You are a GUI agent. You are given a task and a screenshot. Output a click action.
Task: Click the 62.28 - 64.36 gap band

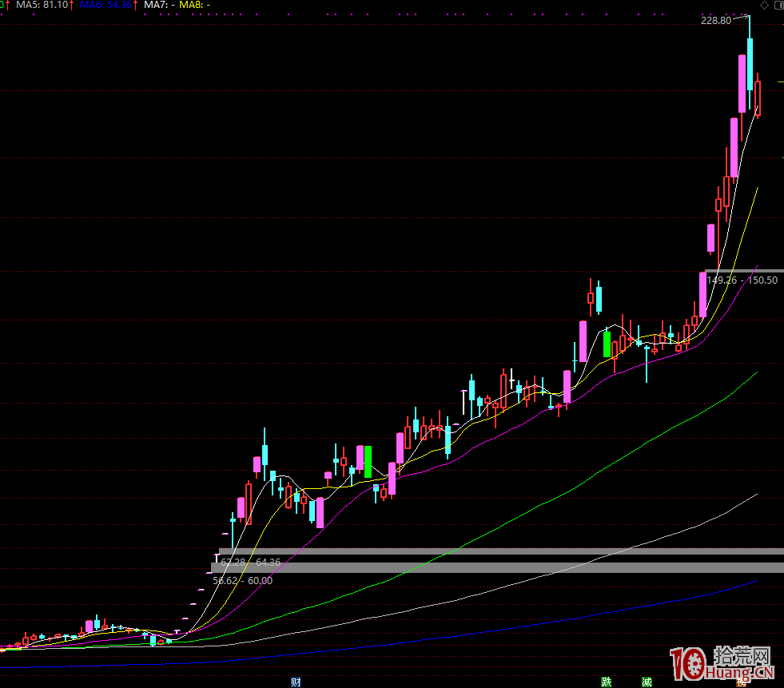click(x=495, y=551)
